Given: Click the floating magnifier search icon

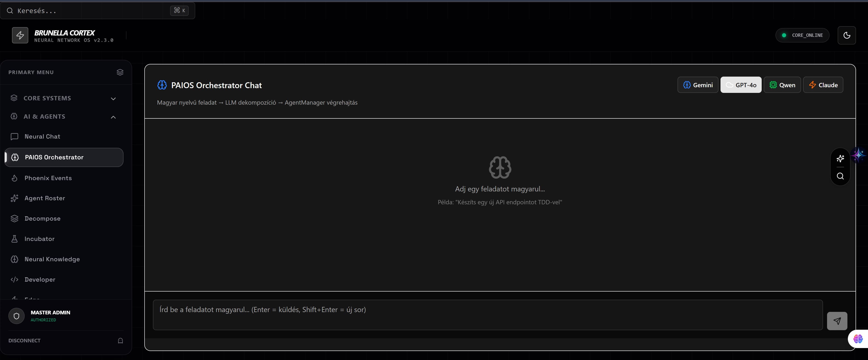Looking at the screenshot, I should pyautogui.click(x=840, y=176).
